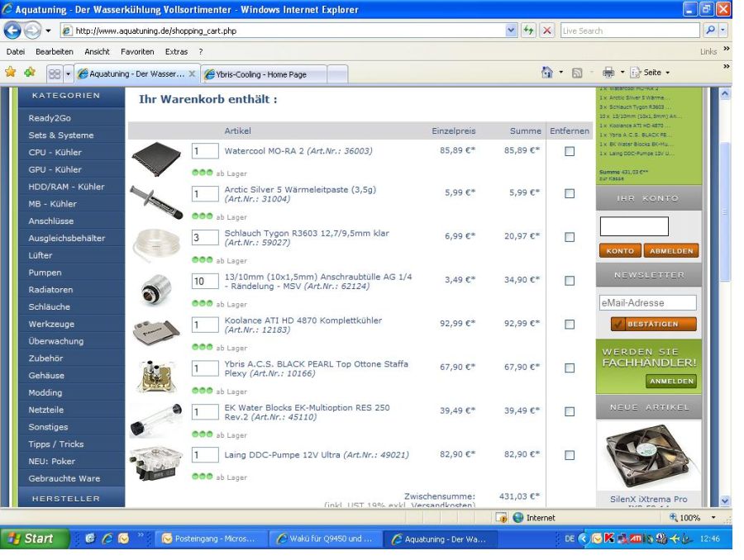Click the ABMELDEN button
This screenshot has width=744, height=560.
coord(671,251)
